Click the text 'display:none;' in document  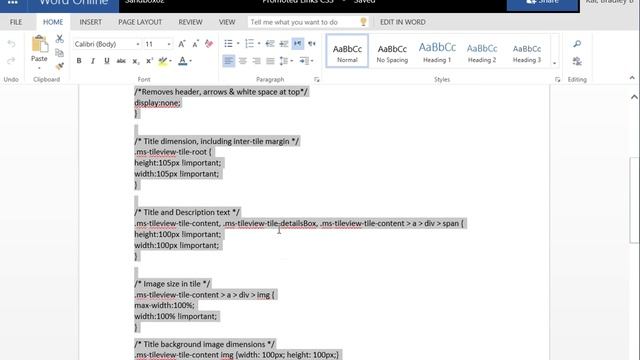[x=158, y=103]
